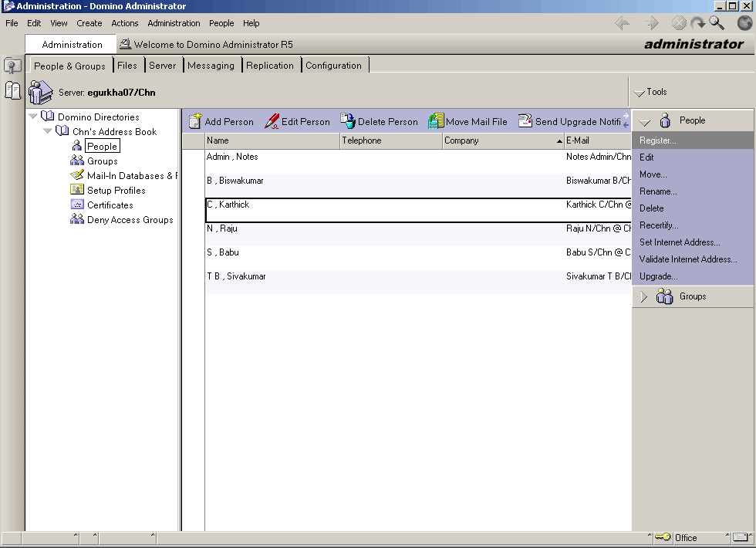Image resolution: width=756 pixels, height=548 pixels.
Task: Open the Actions menu
Action: pyautogui.click(x=124, y=23)
